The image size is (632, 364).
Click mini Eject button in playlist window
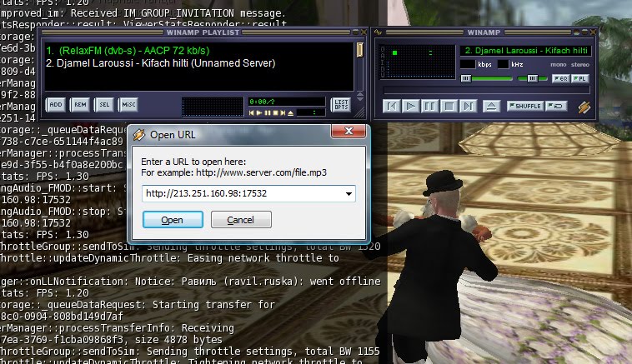(291, 113)
